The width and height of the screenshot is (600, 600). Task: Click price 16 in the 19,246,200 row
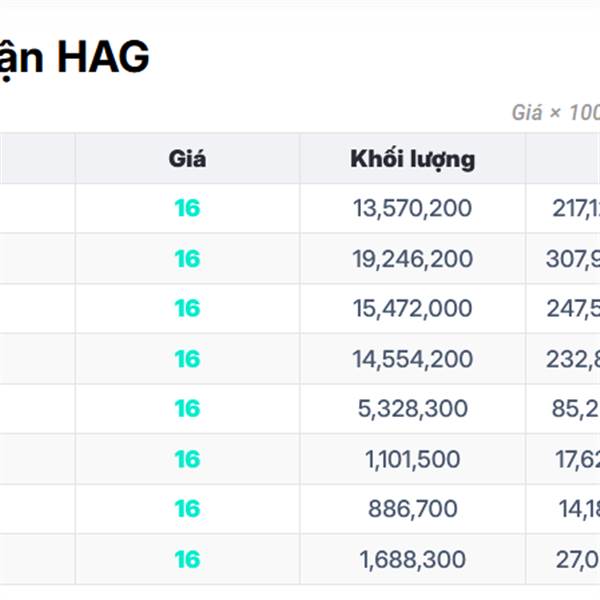tap(187, 259)
